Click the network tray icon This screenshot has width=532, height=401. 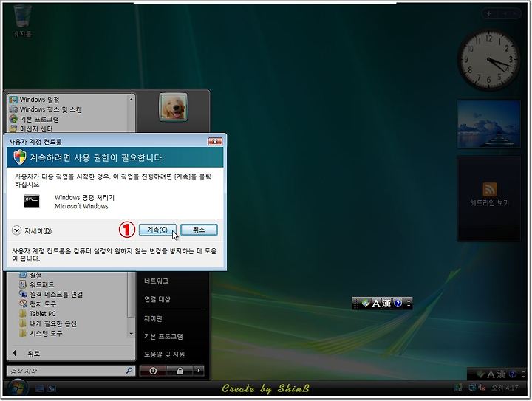472,388
